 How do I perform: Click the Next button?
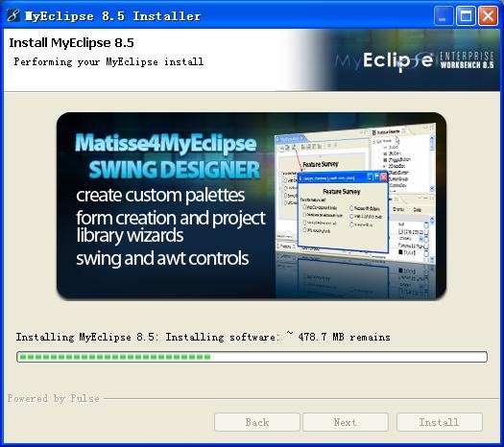click(346, 422)
